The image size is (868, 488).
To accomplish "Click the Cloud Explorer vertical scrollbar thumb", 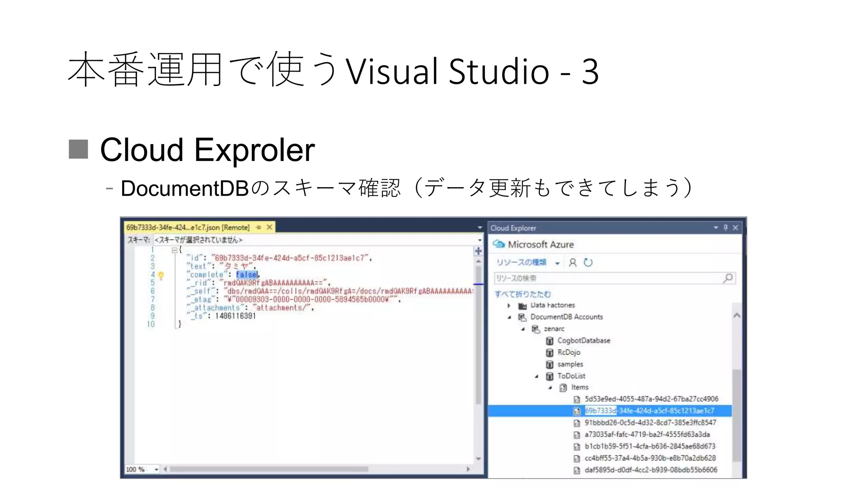I will click(x=737, y=415).
